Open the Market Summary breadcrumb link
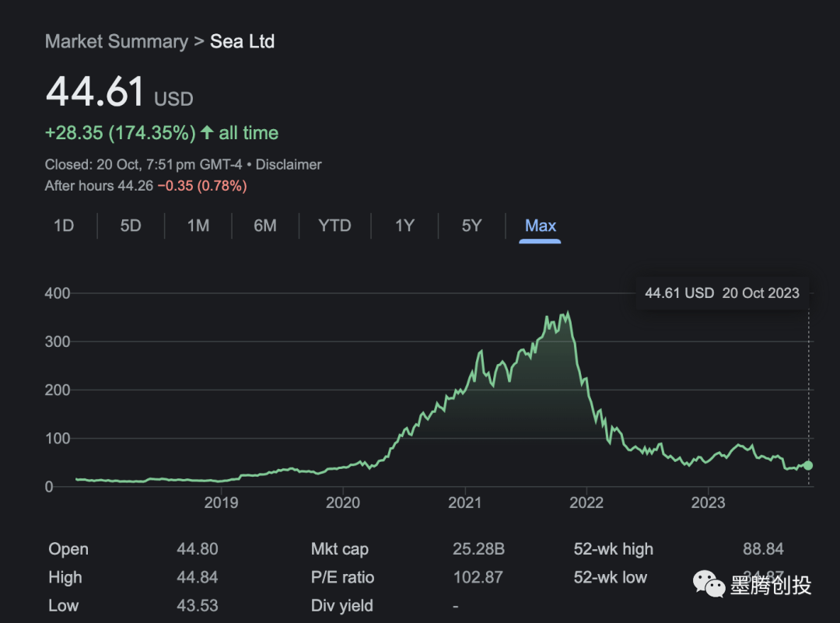The height and width of the screenshot is (623, 840). point(116,41)
